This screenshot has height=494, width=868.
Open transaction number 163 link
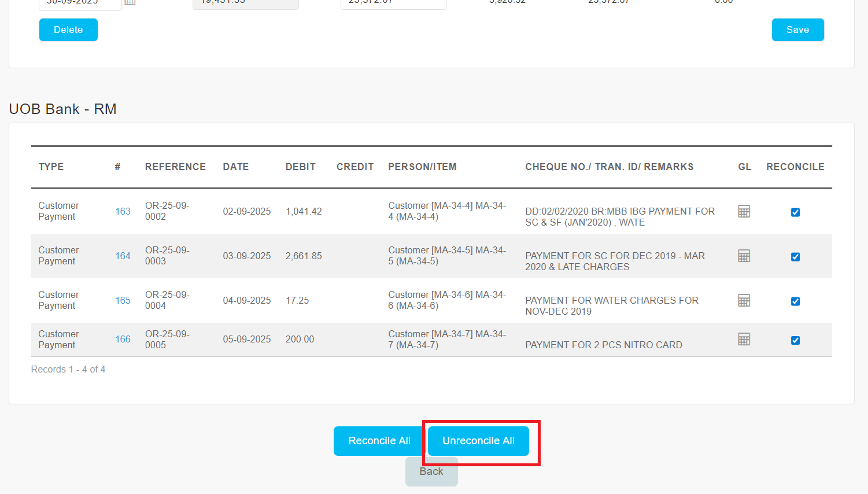coord(123,212)
